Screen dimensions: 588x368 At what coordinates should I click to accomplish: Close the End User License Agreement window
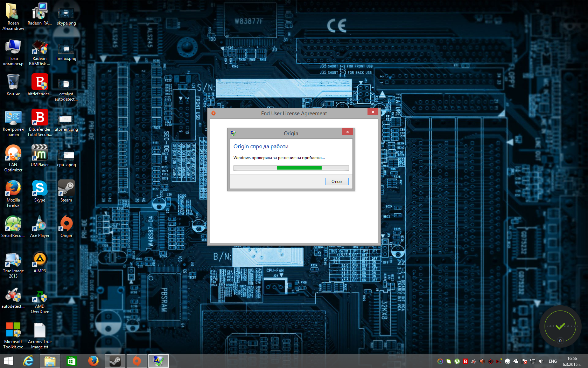373,112
